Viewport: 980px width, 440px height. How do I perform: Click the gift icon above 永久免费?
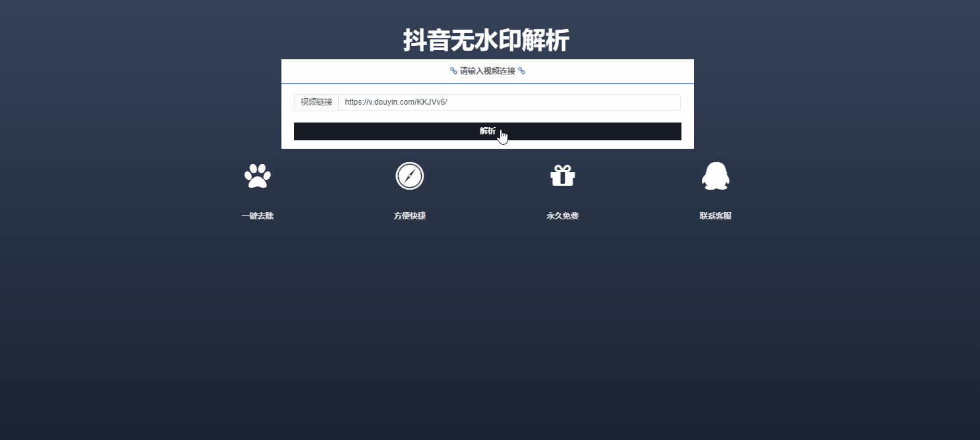(x=562, y=175)
